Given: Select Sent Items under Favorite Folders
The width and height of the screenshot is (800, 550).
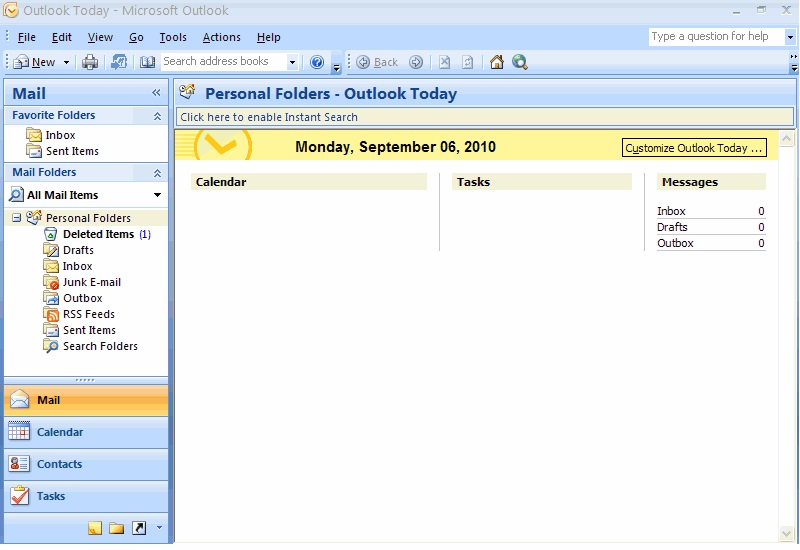Looking at the screenshot, I should coord(62,151).
